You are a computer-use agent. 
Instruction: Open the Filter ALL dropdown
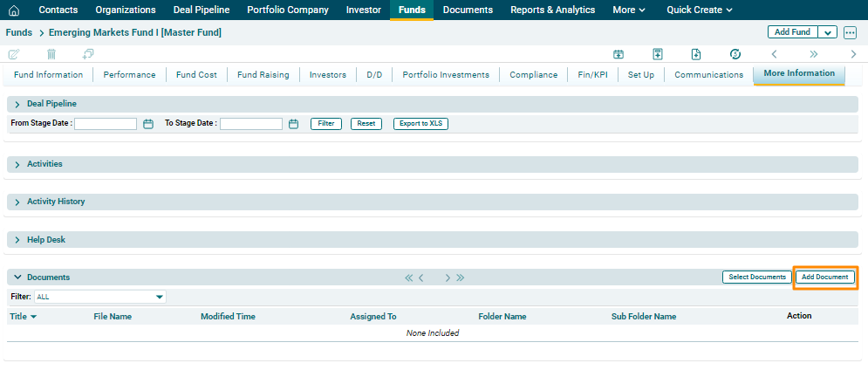click(x=159, y=297)
